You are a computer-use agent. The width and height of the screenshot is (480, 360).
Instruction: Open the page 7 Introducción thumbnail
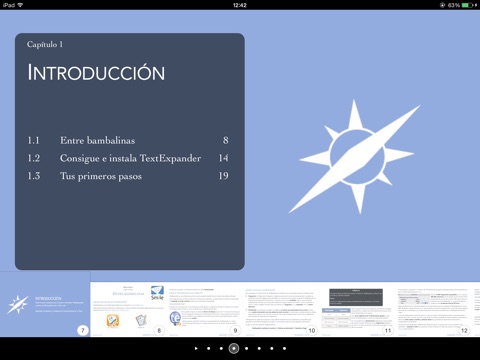(x=45, y=304)
